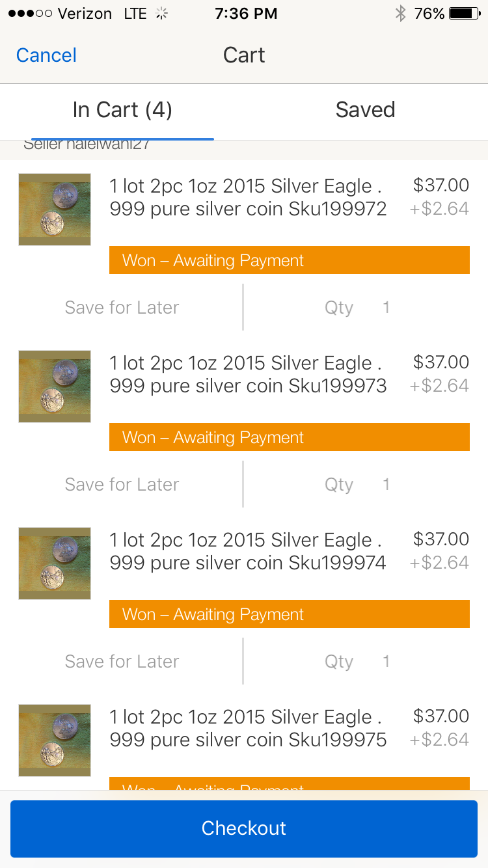
Task: Change Qty for Sku199974 item
Action: coord(357,662)
